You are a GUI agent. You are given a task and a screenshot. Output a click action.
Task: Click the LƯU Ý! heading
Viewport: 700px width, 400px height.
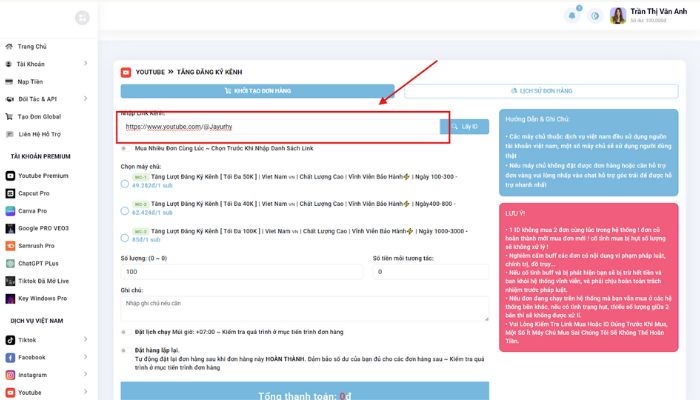pyautogui.click(x=515, y=213)
